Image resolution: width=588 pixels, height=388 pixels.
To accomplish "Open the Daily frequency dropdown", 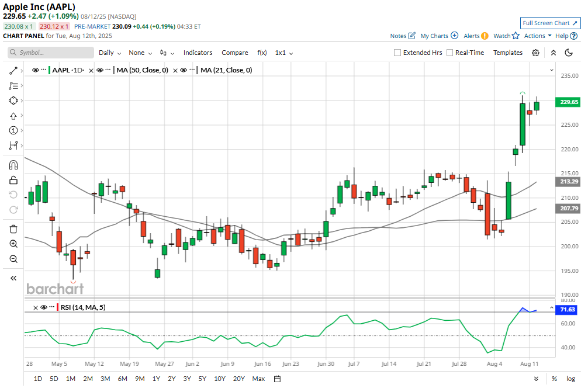I will (x=110, y=53).
